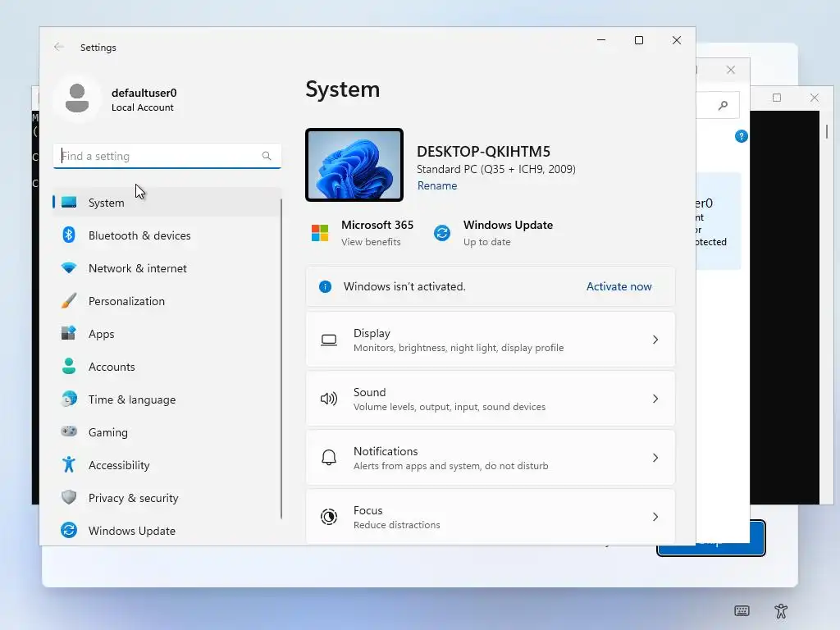Click the DESKTOP-QKIHTM5 device name text
This screenshot has width=840, height=630.
[x=484, y=152]
